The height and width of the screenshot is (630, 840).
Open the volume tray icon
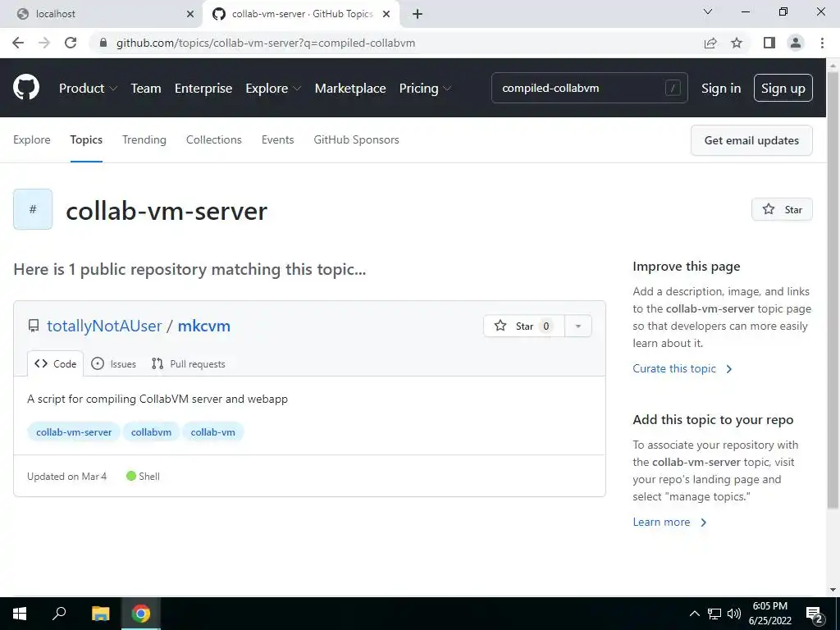pyautogui.click(x=733, y=614)
